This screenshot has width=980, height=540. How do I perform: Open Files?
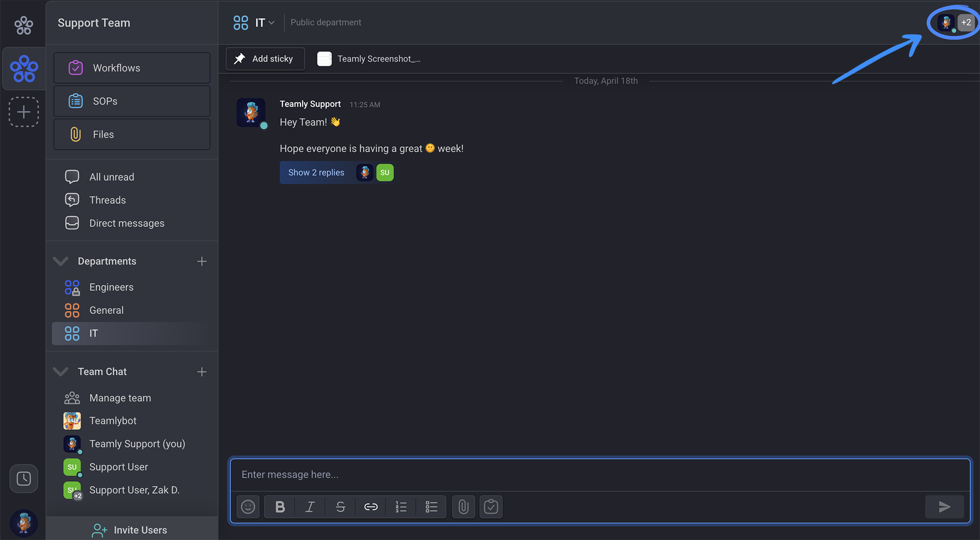132,134
